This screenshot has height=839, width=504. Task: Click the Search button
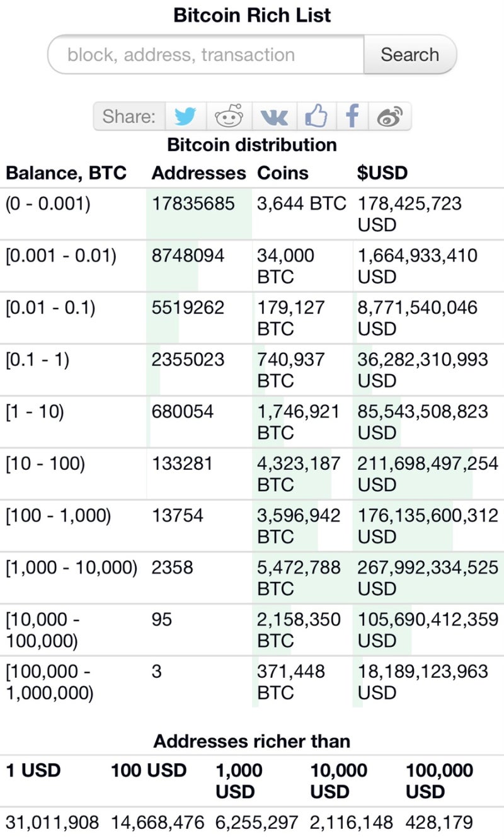point(409,55)
